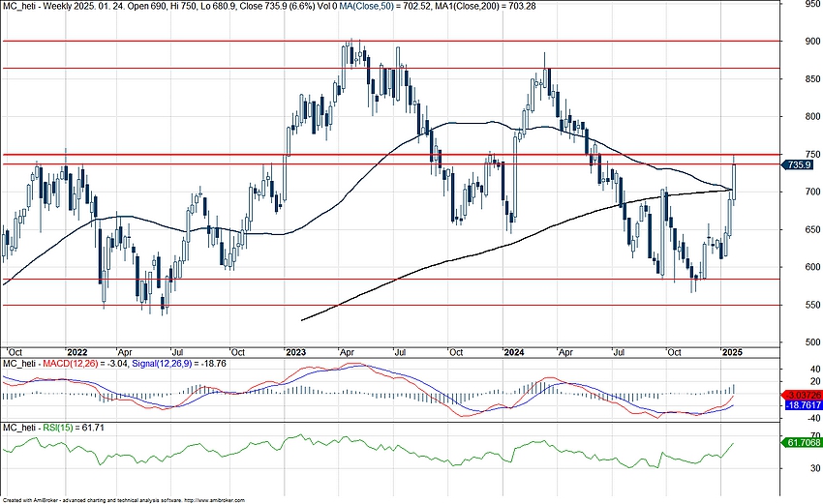Click the Signal(12,26,9) label in the MACD pane

click(137, 364)
